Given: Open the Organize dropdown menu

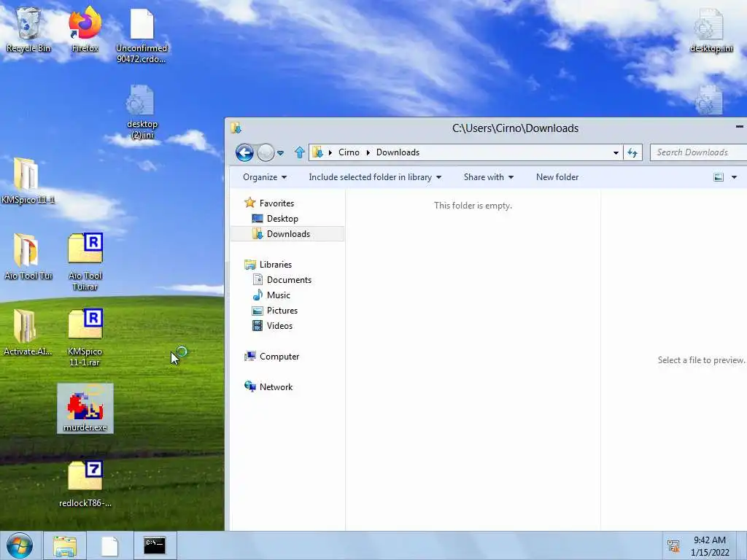Looking at the screenshot, I should click(264, 177).
